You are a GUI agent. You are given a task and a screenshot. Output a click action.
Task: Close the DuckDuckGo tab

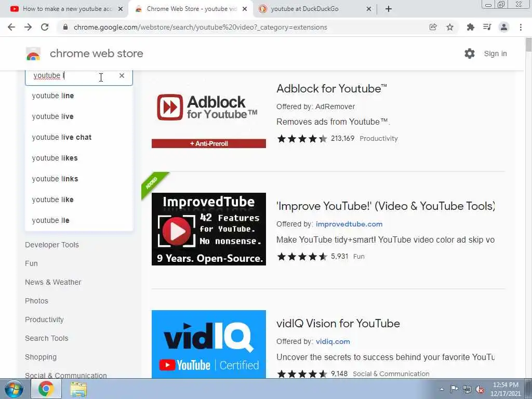[x=369, y=9]
